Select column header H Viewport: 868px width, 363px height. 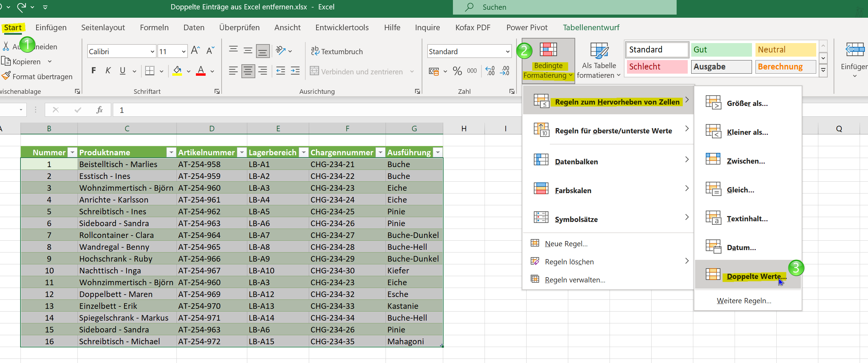(464, 129)
